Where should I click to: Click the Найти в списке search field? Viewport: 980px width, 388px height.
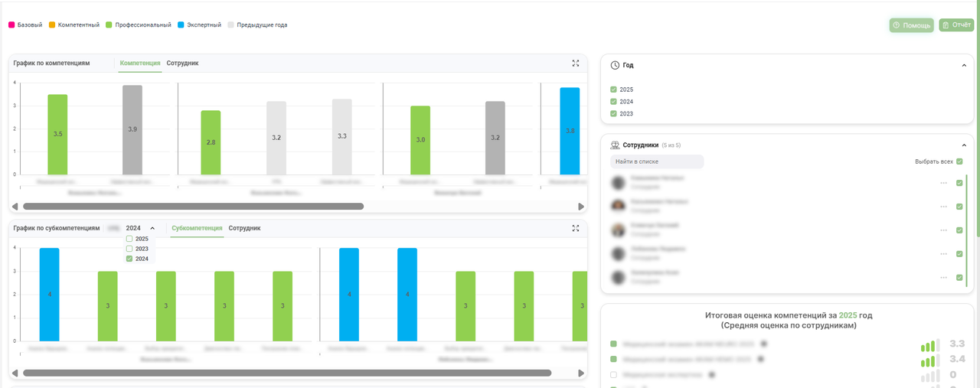(657, 161)
